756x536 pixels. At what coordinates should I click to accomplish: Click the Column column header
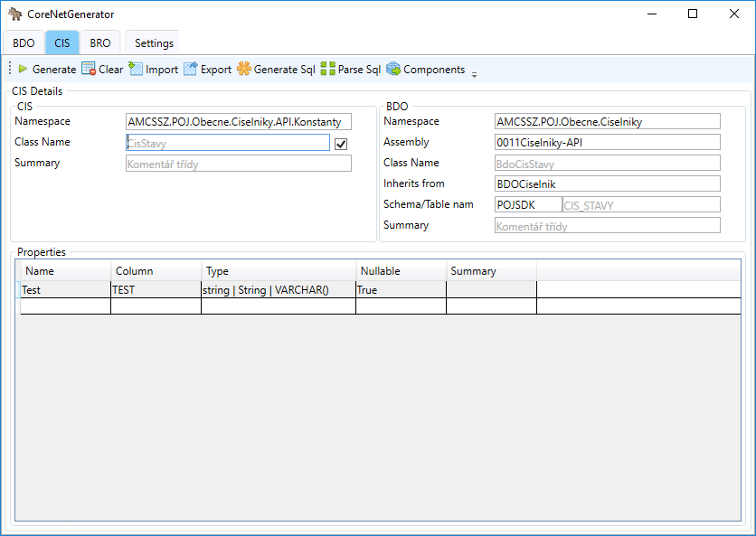pos(156,271)
